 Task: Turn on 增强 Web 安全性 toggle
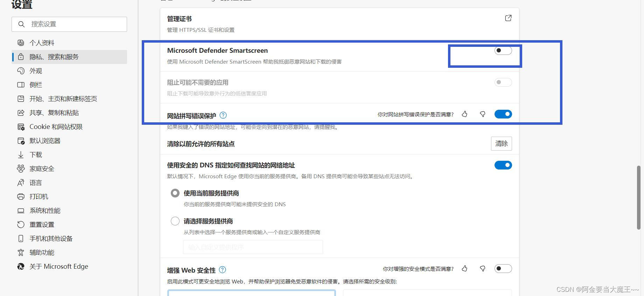click(x=503, y=268)
